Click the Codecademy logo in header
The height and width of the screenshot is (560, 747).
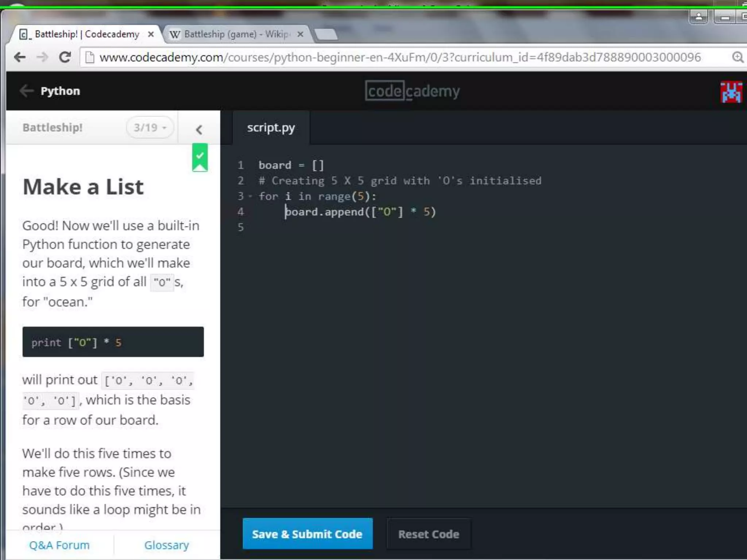click(412, 91)
